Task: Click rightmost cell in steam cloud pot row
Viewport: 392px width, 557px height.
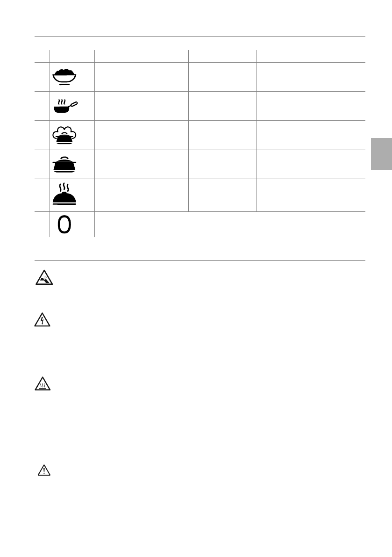Action: [x=310, y=135]
